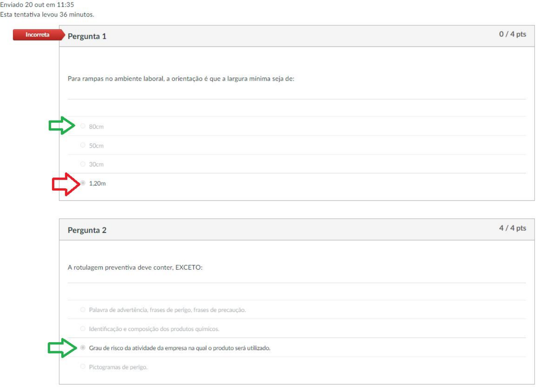Pick the Pictogramas de perigo radio option
Viewport: 546px width, 392px height.
(83, 367)
